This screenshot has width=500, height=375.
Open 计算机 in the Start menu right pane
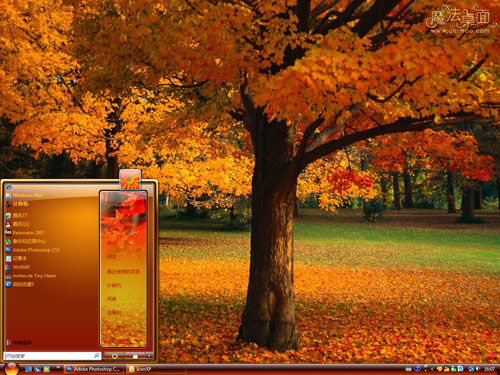click(x=114, y=285)
